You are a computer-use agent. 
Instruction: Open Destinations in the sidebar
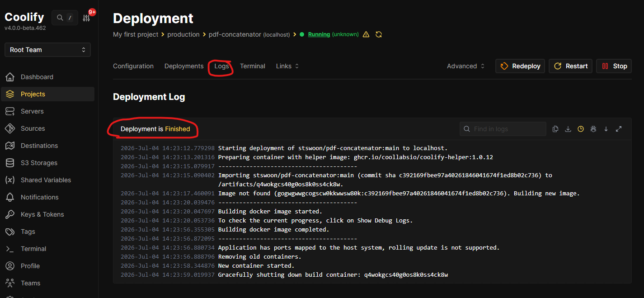[47, 146]
